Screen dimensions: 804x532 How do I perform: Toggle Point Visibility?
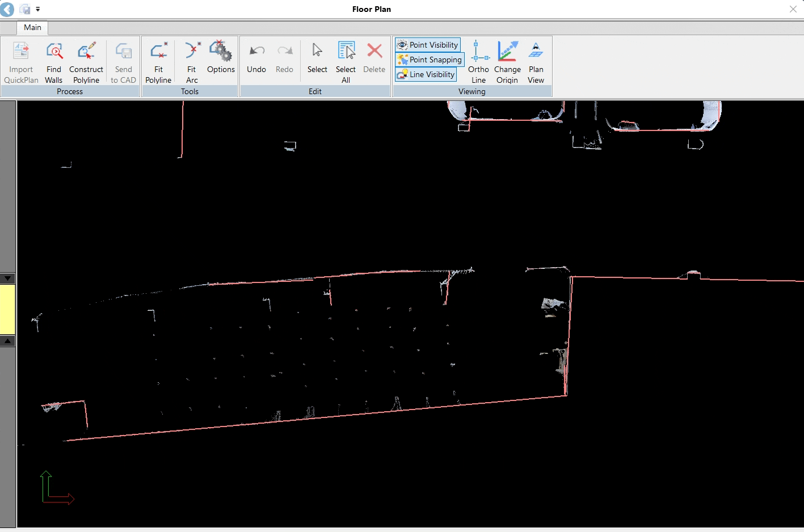pos(427,45)
